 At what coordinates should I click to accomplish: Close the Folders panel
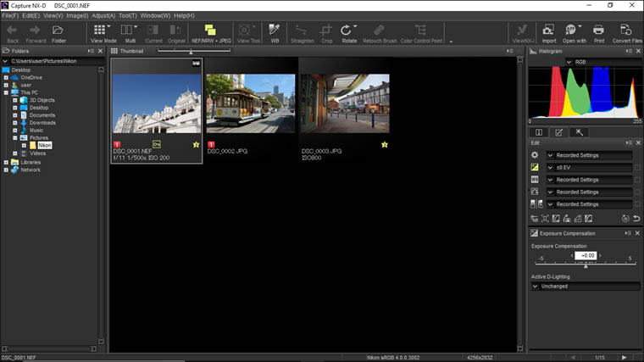pos(100,51)
